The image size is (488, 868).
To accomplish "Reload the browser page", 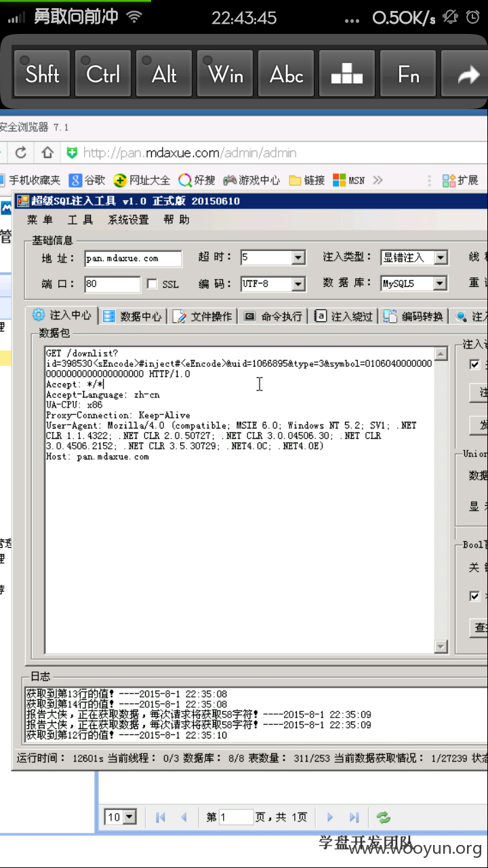I will point(21,153).
